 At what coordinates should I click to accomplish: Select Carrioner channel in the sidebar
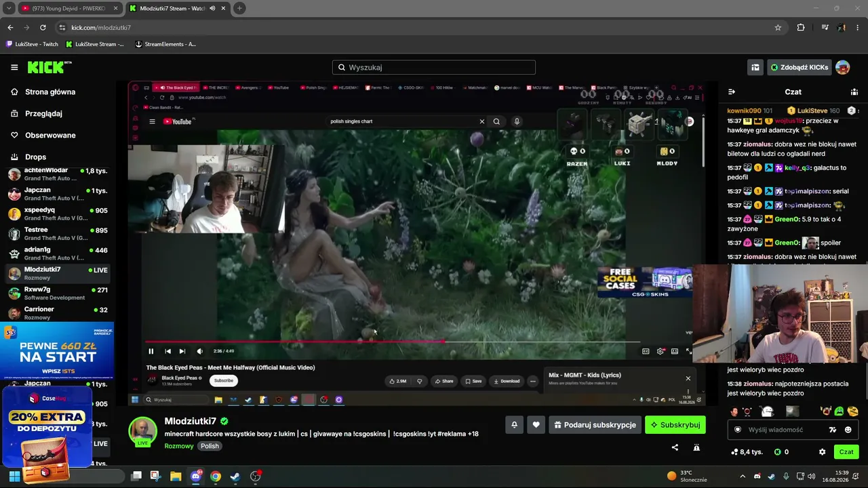point(57,313)
